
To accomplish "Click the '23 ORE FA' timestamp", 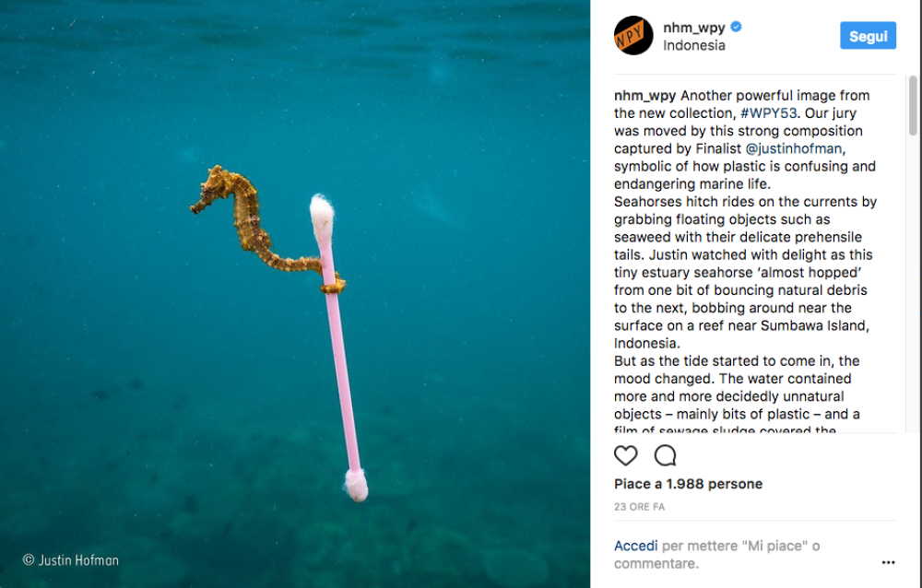I will [x=639, y=507].
